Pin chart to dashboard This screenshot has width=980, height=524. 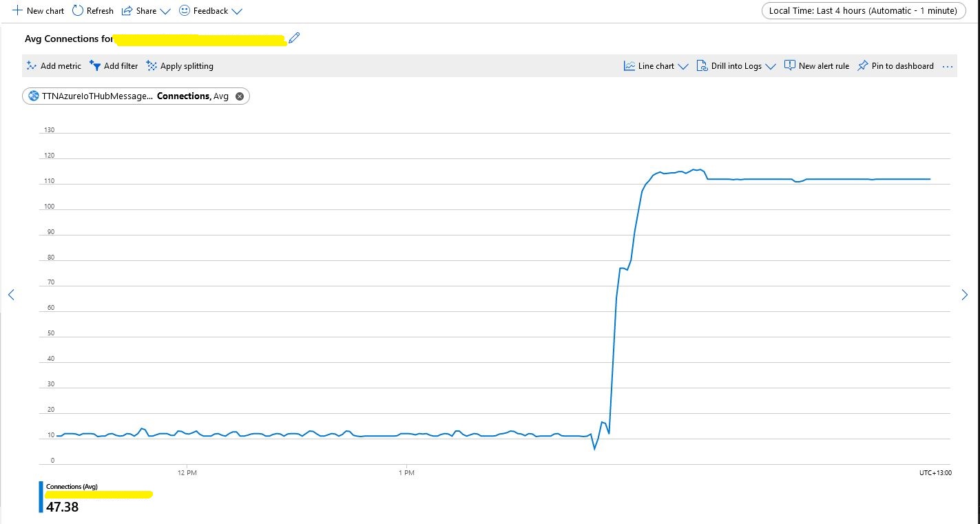click(x=895, y=66)
